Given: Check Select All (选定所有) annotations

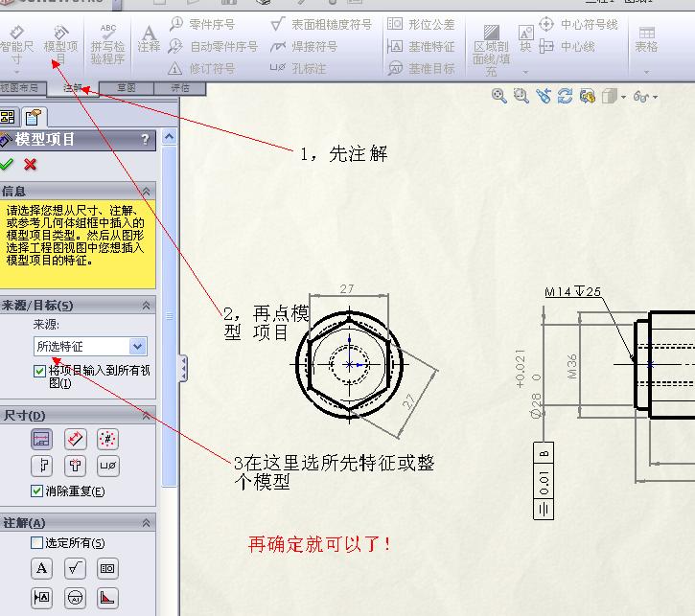Looking at the screenshot, I should pyautogui.click(x=36, y=542).
